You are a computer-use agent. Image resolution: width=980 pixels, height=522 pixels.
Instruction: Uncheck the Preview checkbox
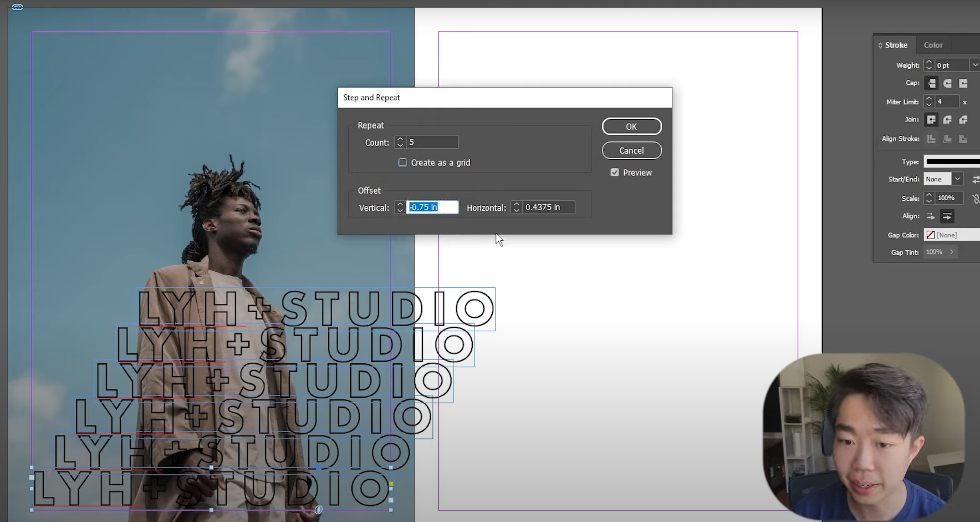coord(615,173)
